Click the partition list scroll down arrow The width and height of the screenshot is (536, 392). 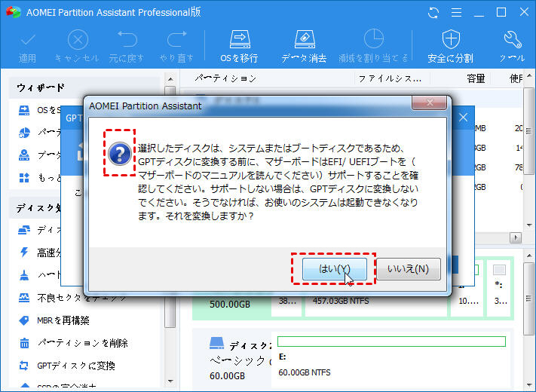(x=529, y=225)
